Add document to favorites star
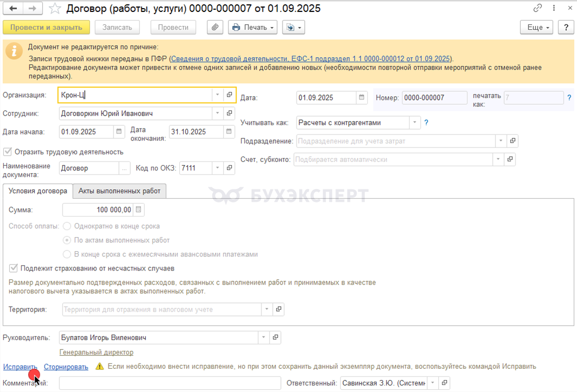This screenshot has height=392, width=577. (55, 9)
